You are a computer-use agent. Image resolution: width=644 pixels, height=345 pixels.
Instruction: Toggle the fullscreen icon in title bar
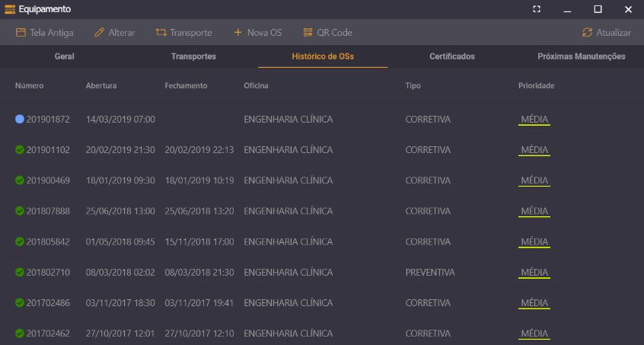[537, 9]
